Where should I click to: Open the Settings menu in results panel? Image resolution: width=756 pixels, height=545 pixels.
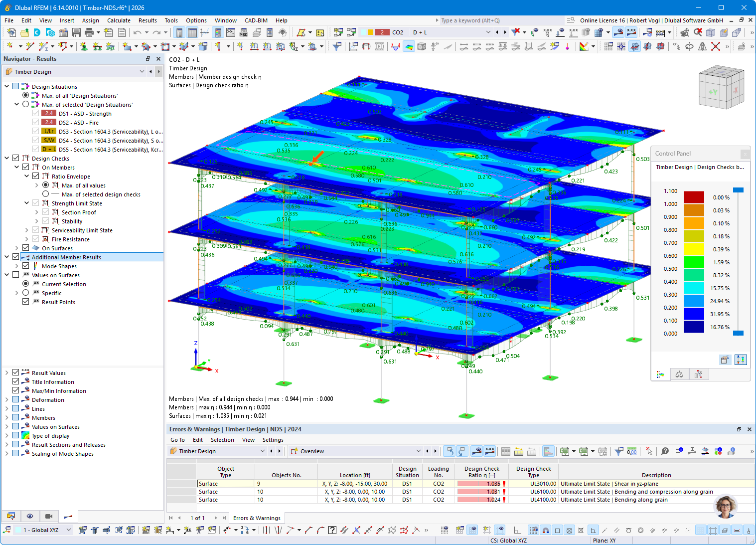point(273,440)
